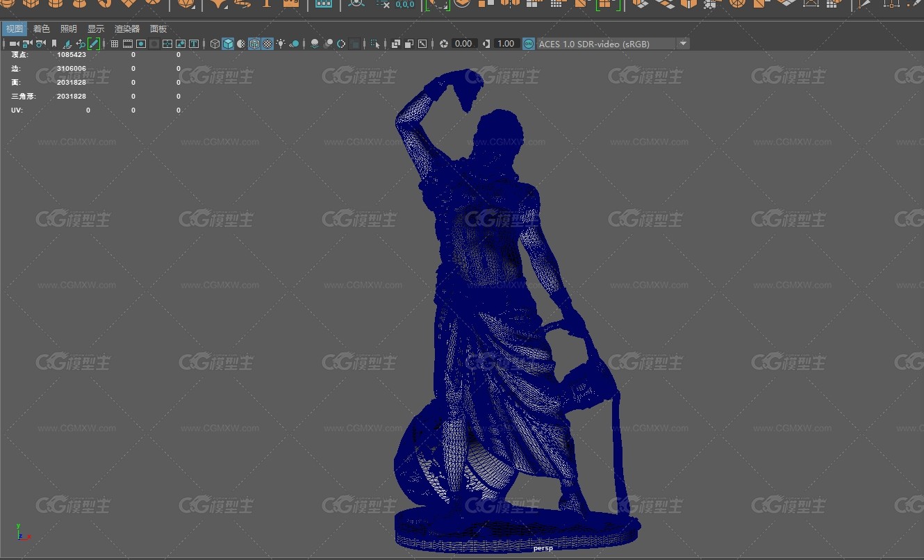Image resolution: width=924 pixels, height=560 pixels.
Task: Click Wireframe on Shaded cube icon
Action: [254, 44]
